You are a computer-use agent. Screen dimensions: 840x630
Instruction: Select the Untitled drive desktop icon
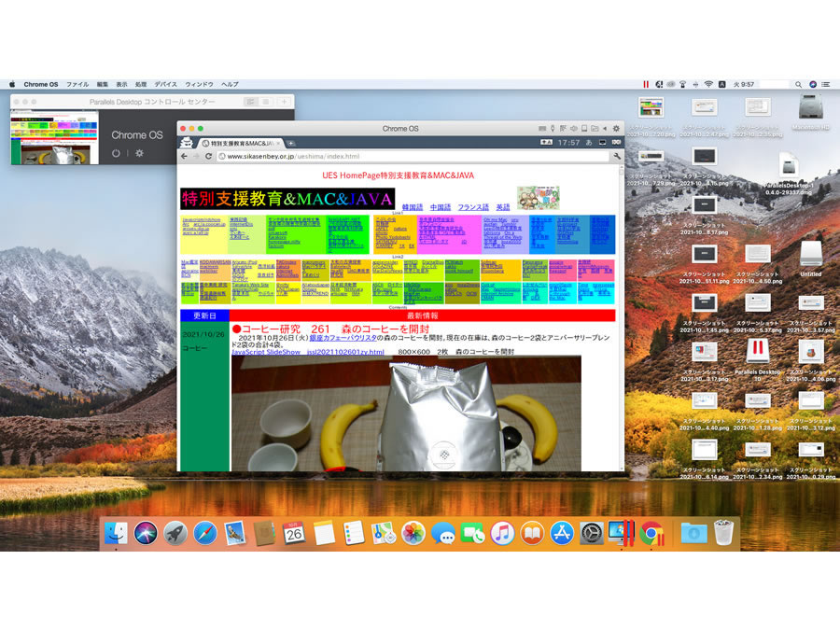810,259
